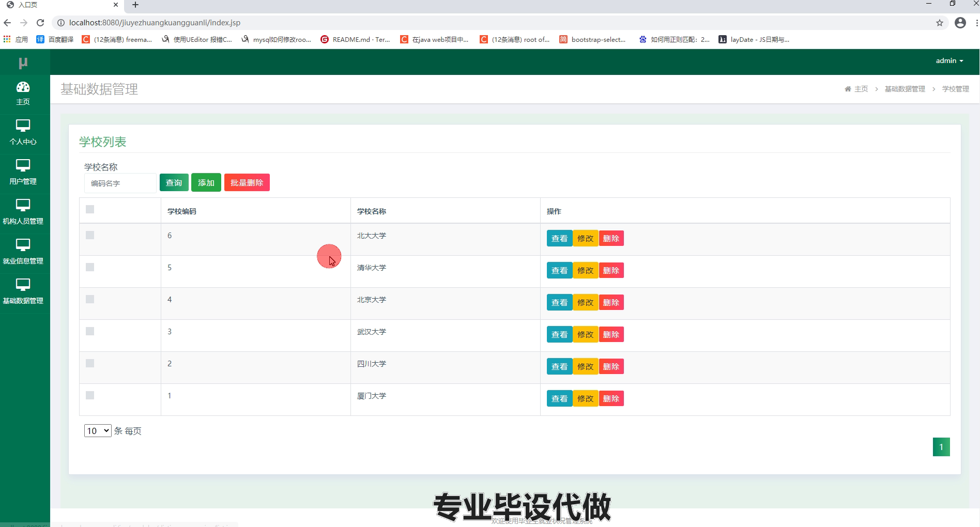Click the 添加 add button

click(x=206, y=182)
